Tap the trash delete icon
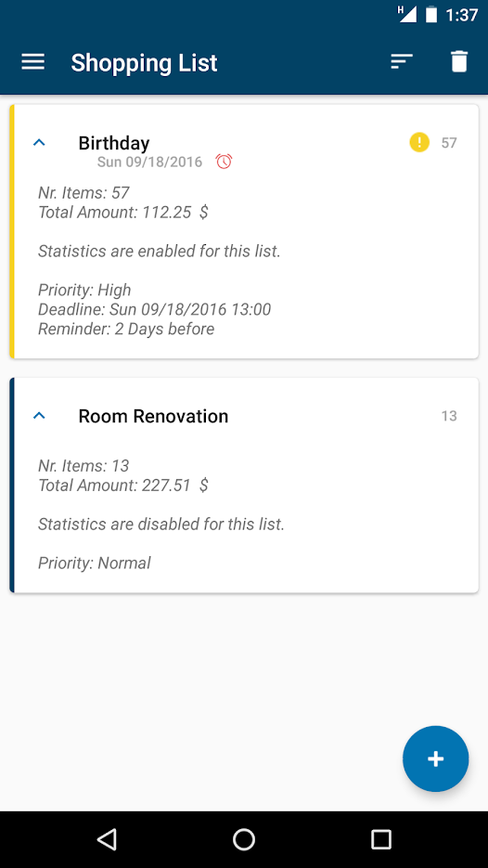Screen dimensions: 488x868 459,61
